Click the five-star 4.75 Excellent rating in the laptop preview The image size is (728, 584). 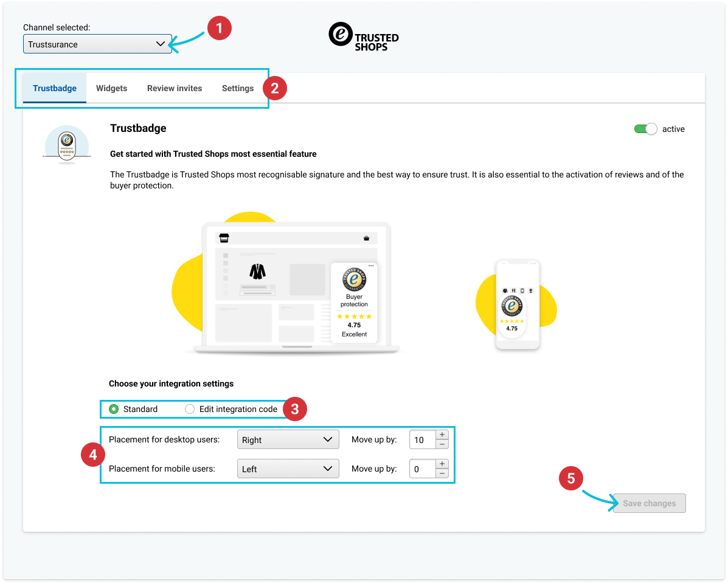pos(354,325)
